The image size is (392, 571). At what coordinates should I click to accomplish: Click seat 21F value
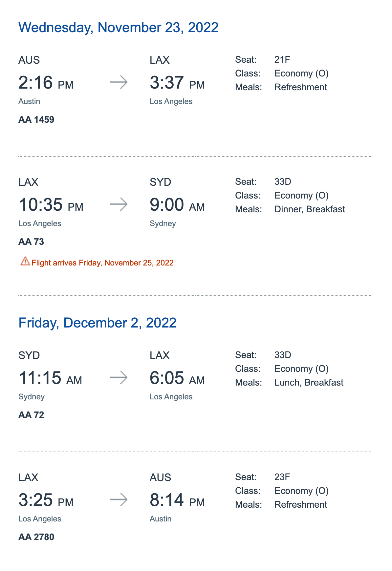282,60
